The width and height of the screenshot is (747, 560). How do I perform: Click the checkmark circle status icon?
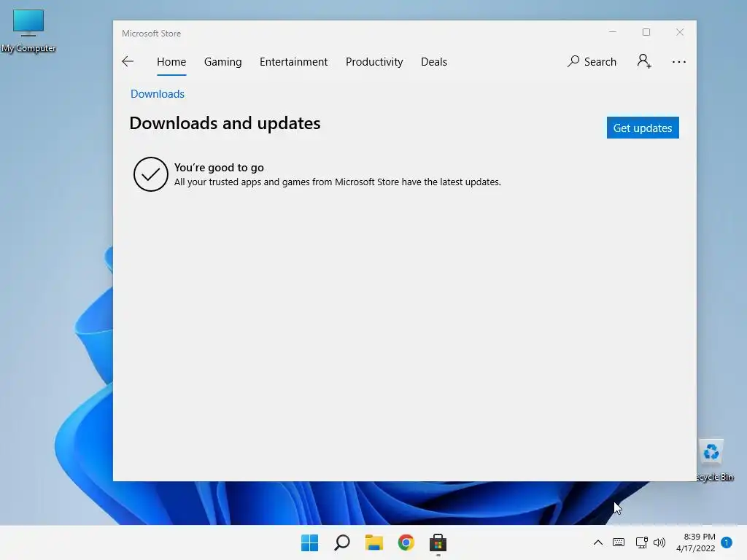(x=150, y=174)
